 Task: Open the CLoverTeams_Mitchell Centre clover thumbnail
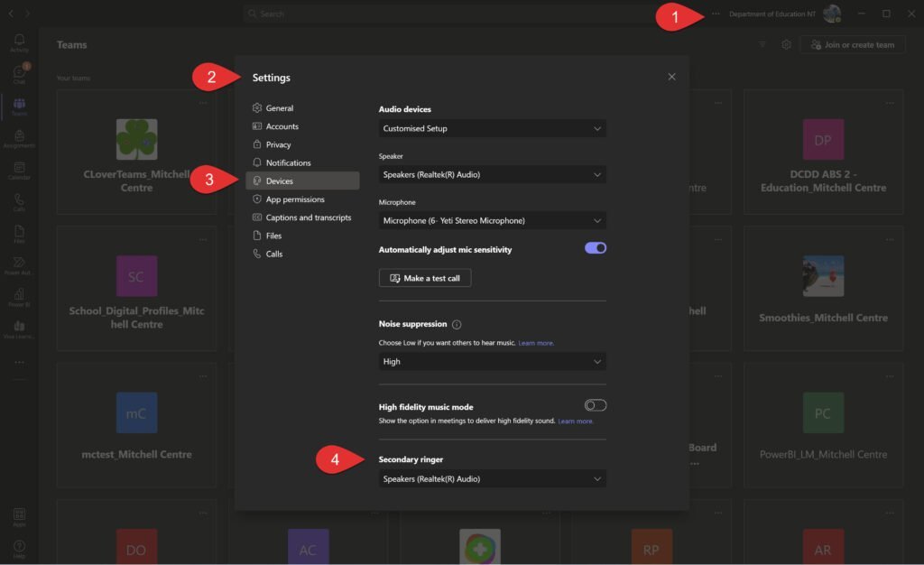click(x=137, y=139)
